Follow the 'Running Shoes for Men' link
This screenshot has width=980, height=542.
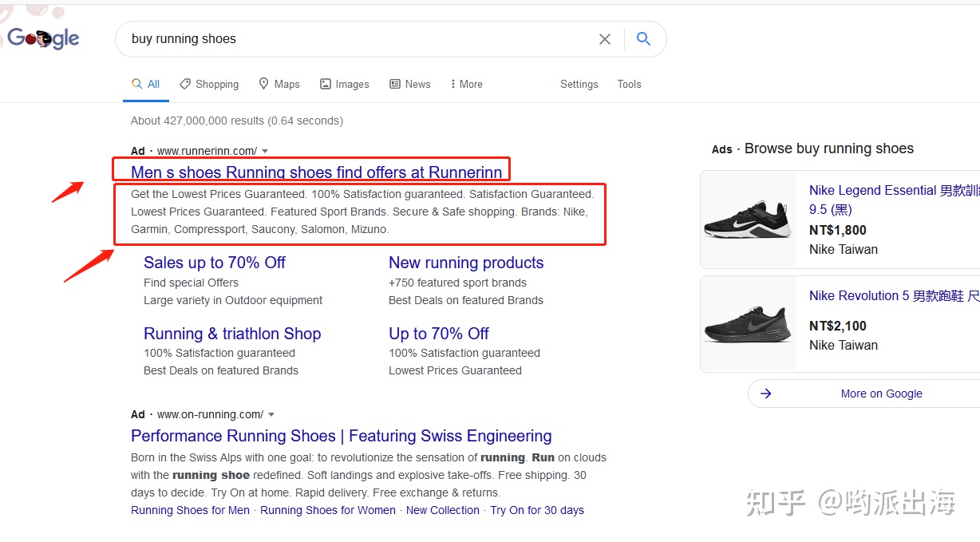tap(190, 510)
